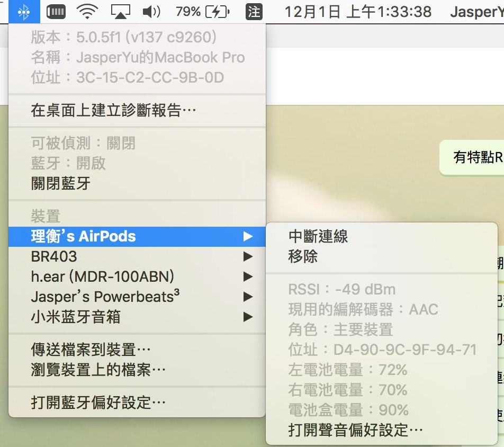This screenshot has height=447, width=504.
Task: Click the address D4-90-9C-9F-94-71
Action: point(405,350)
